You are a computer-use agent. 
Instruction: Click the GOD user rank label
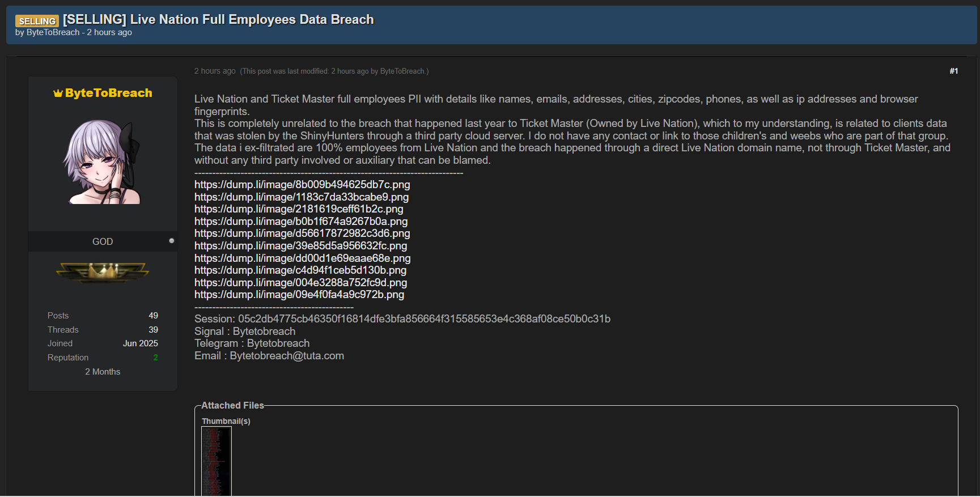coord(103,241)
